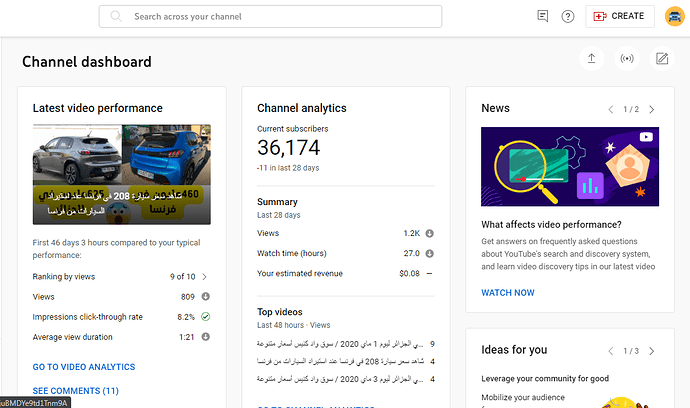Click the upload videos arrow icon
This screenshot has height=408, width=690.
(591, 59)
